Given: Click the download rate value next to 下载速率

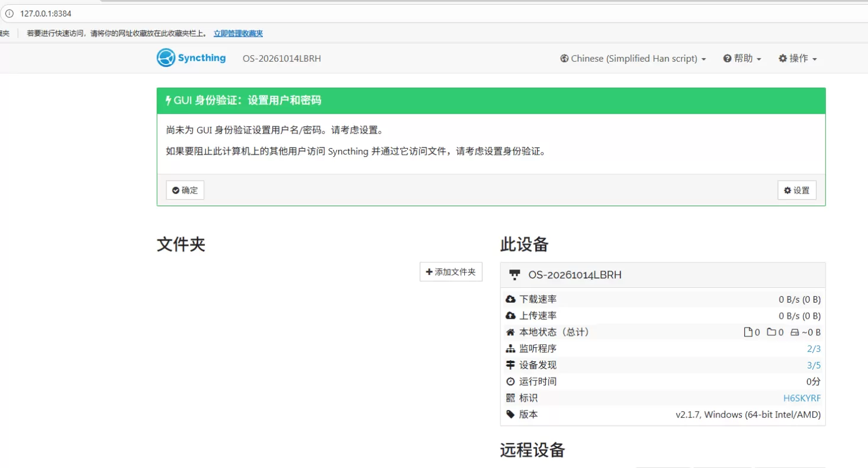Looking at the screenshot, I should coord(800,299).
